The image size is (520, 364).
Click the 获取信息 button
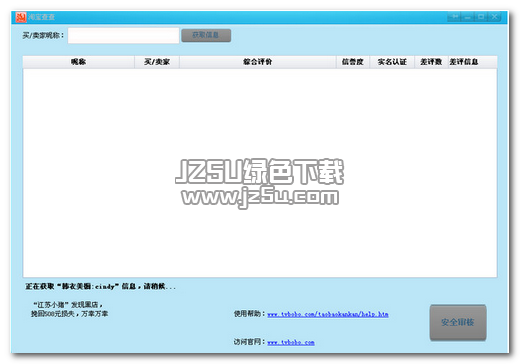pos(206,35)
